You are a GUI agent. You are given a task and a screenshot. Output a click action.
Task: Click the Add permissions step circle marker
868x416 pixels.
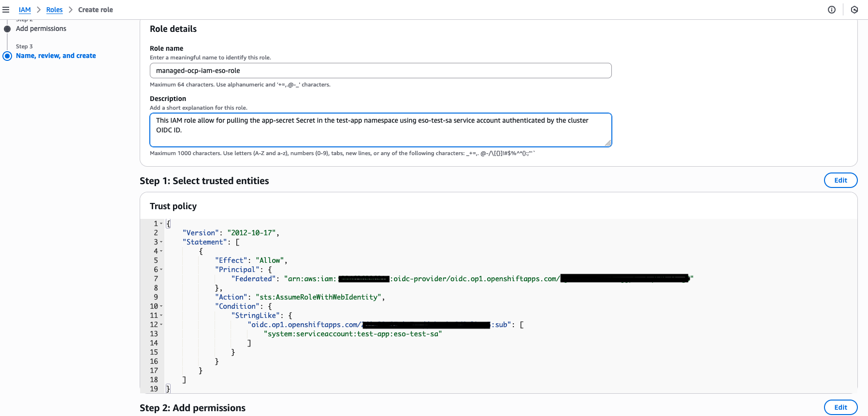point(7,29)
